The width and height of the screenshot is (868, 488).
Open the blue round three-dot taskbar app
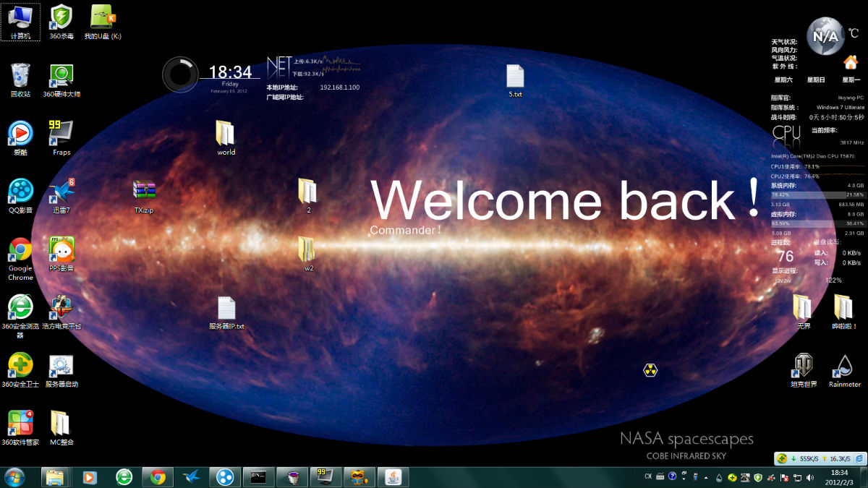coord(225,477)
